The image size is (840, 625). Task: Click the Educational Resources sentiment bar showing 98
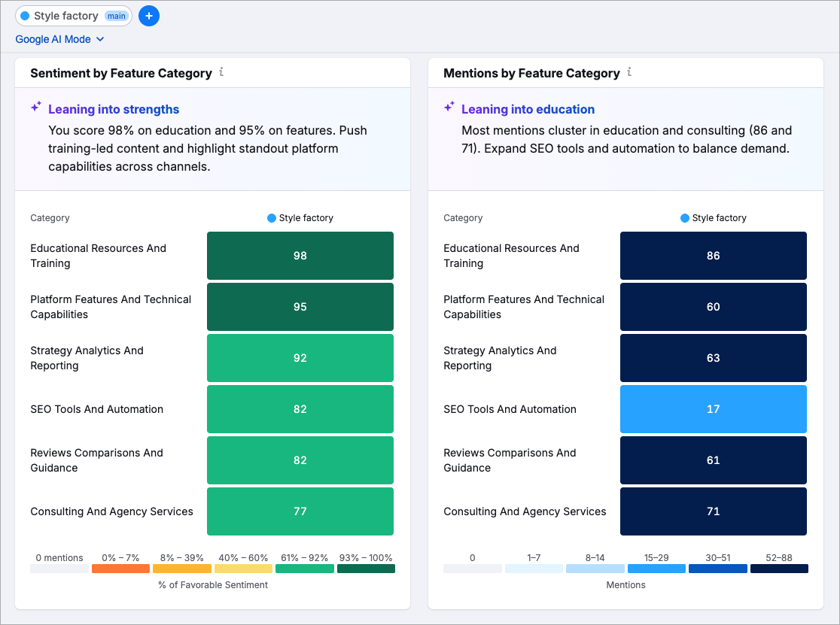pyautogui.click(x=300, y=256)
